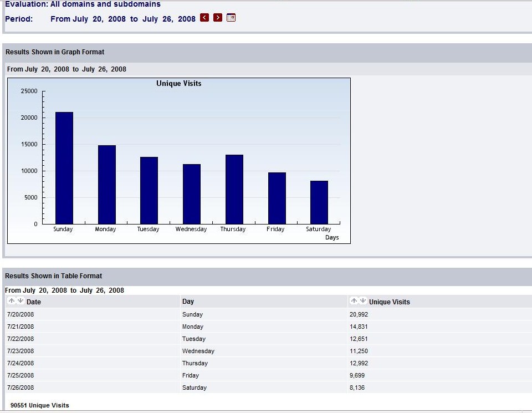Open the calendar date picker icon
Viewport: 532px width, 413px height.
pyautogui.click(x=231, y=18)
